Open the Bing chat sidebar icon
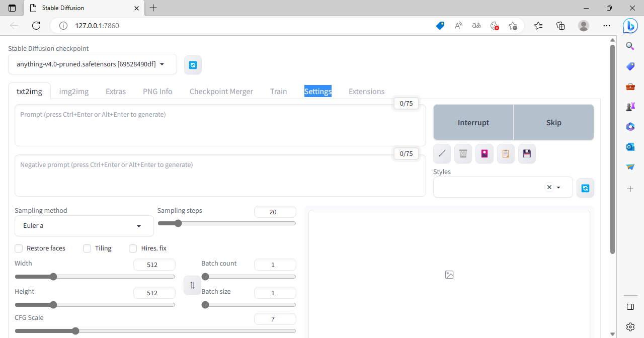This screenshot has width=644, height=338. (x=630, y=26)
